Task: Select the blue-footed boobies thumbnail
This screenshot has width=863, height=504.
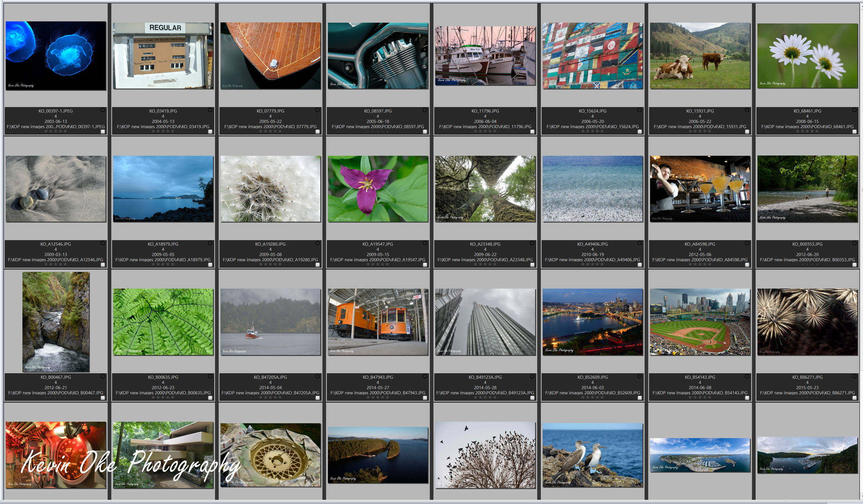Action: click(592, 455)
